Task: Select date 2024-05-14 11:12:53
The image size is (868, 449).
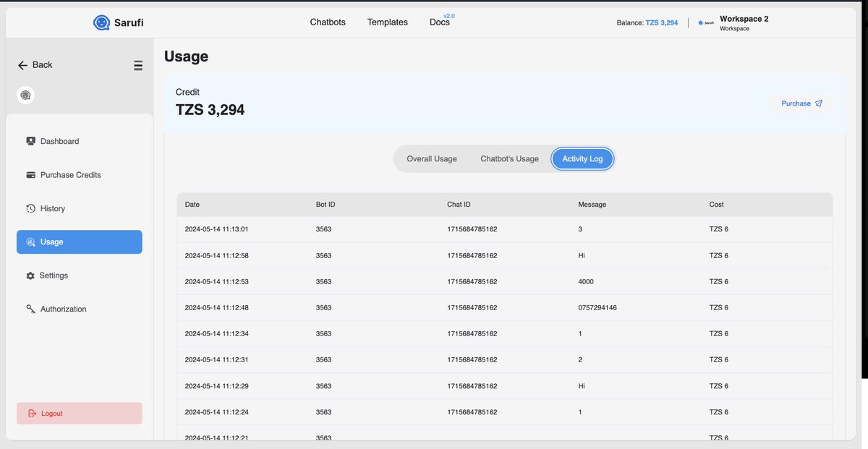Action: click(218, 282)
